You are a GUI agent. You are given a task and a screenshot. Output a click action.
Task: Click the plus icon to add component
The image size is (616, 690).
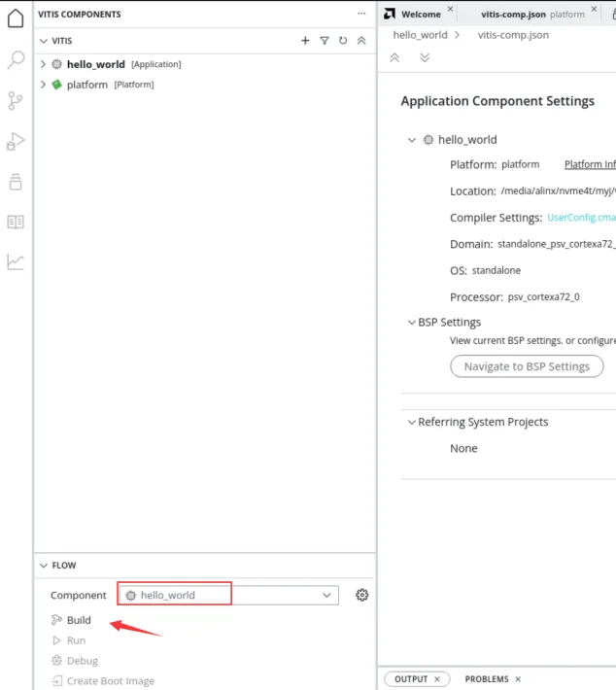click(305, 41)
